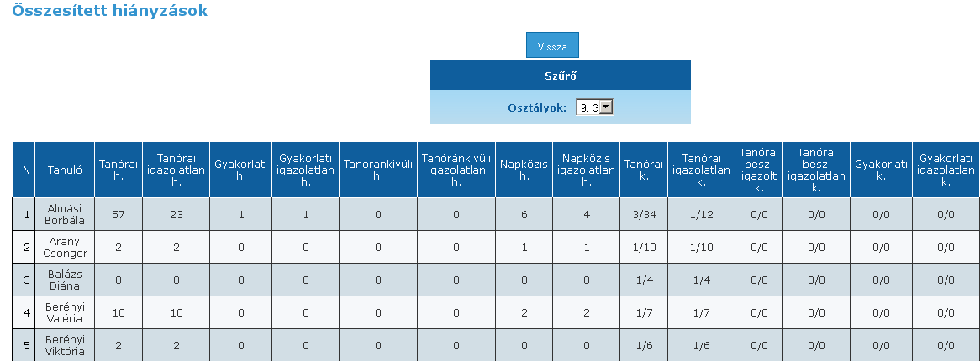Click Arany Csongor's Tanórai igazolatlan k. value 1/10
The image size is (980, 361).
(701, 248)
